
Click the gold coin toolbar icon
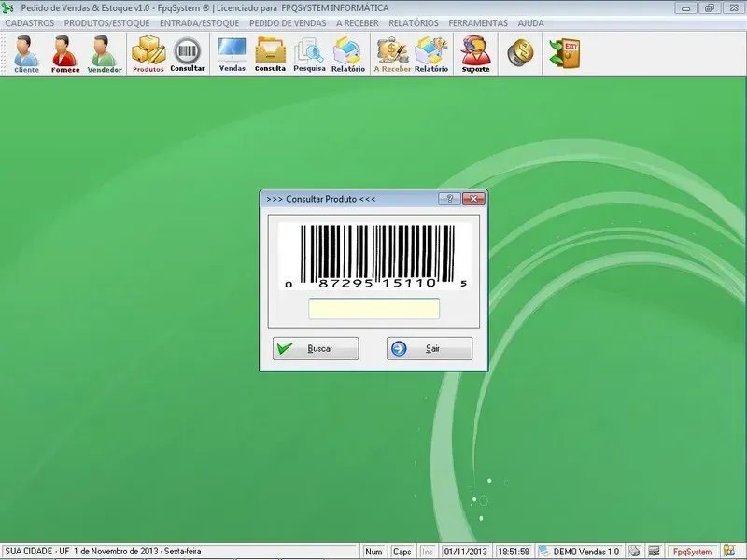[x=519, y=53]
